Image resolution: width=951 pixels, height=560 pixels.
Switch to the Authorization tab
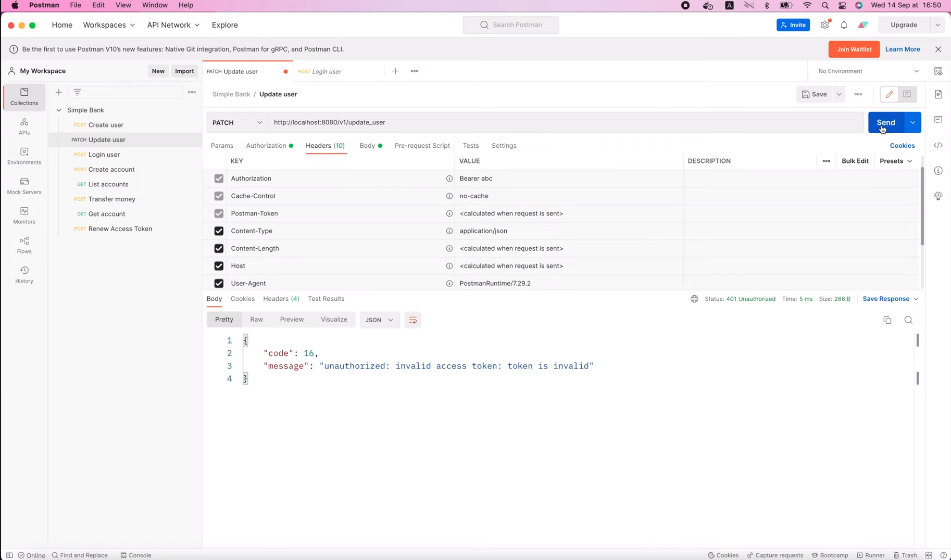tap(269, 146)
